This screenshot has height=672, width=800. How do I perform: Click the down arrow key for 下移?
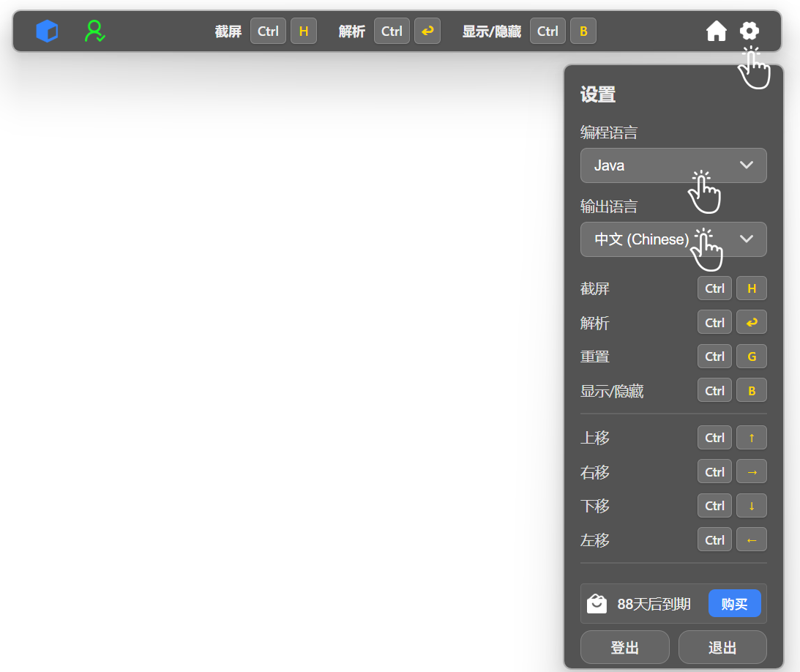coord(752,506)
